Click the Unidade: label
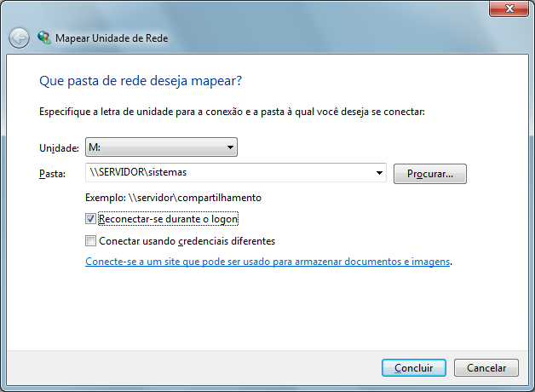The image size is (535, 392). pyautogui.click(x=60, y=148)
